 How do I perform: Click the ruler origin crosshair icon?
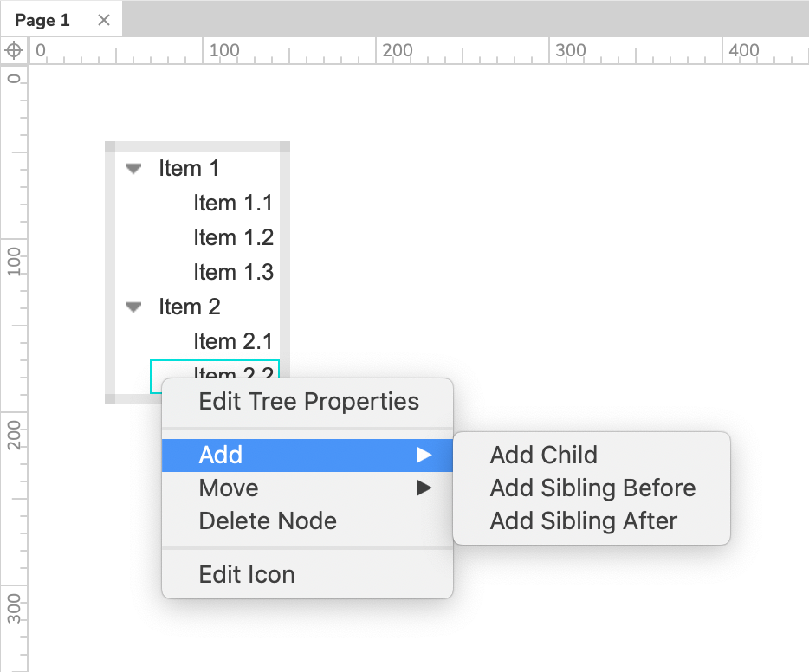(x=14, y=50)
